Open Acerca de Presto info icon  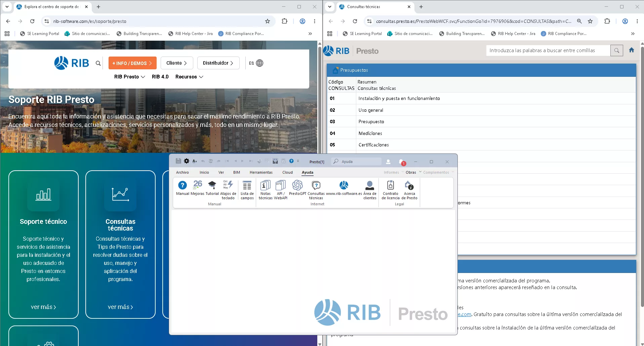(409, 190)
